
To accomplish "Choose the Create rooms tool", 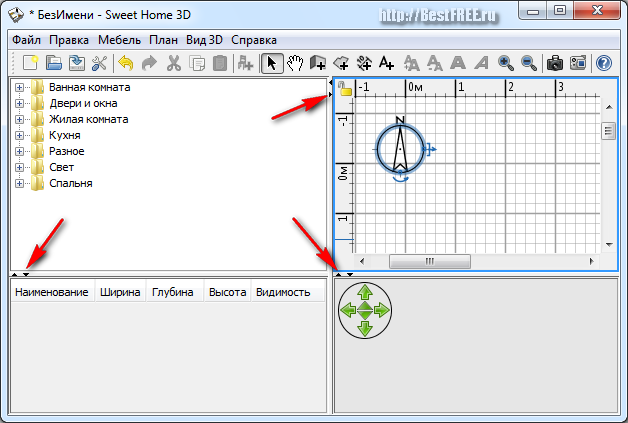I will 341,63.
